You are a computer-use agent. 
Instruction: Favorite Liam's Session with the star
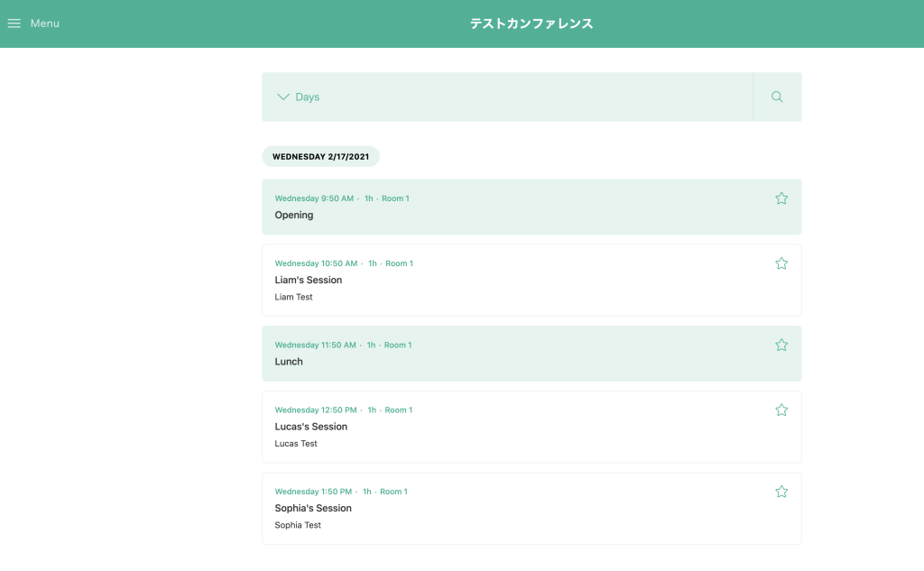[x=781, y=263]
